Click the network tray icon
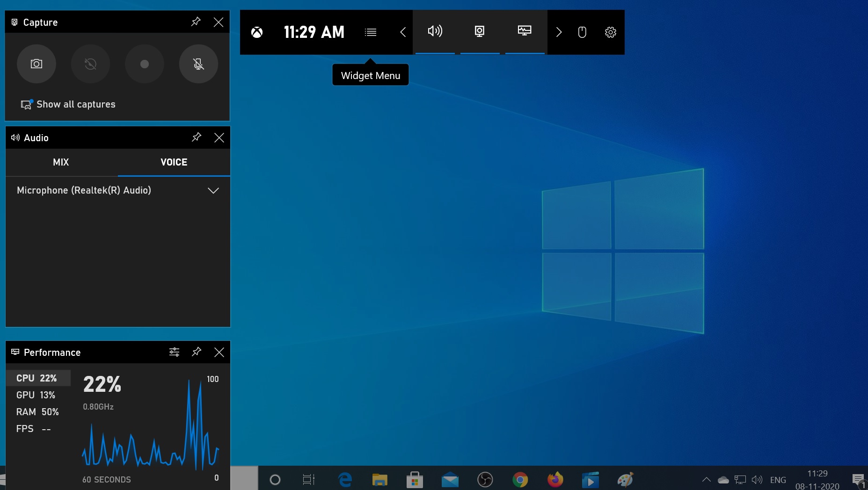The image size is (868, 490). coord(740,480)
